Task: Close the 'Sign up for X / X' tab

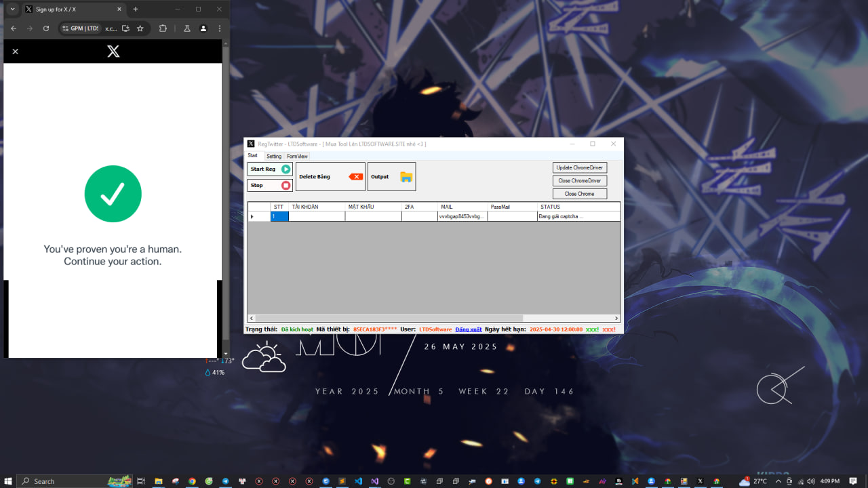Action: point(119,9)
